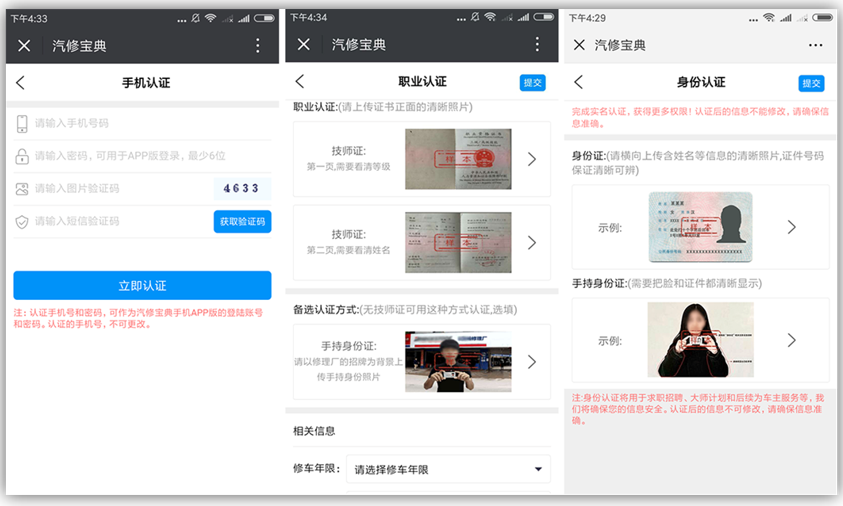Screen dimensions: 843x506
Task: Open the 修车年限 dropdown selector
Action: click(x=450, y=469)
